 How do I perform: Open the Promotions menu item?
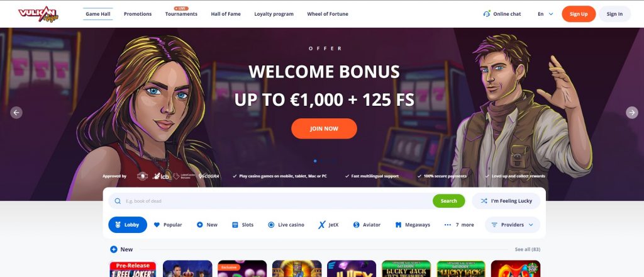pyautogui.click(x=138, y=14)
